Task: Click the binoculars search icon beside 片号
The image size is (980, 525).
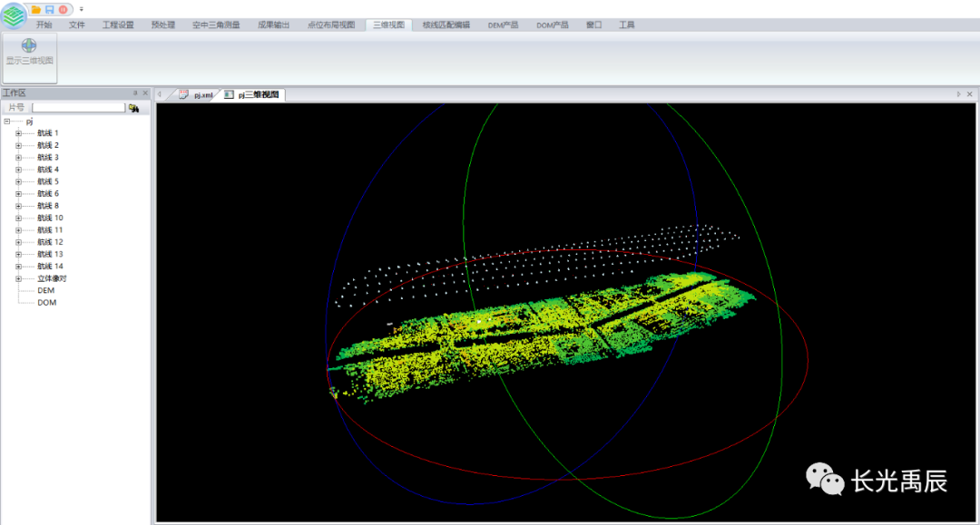Action: [x=134, y=108]
